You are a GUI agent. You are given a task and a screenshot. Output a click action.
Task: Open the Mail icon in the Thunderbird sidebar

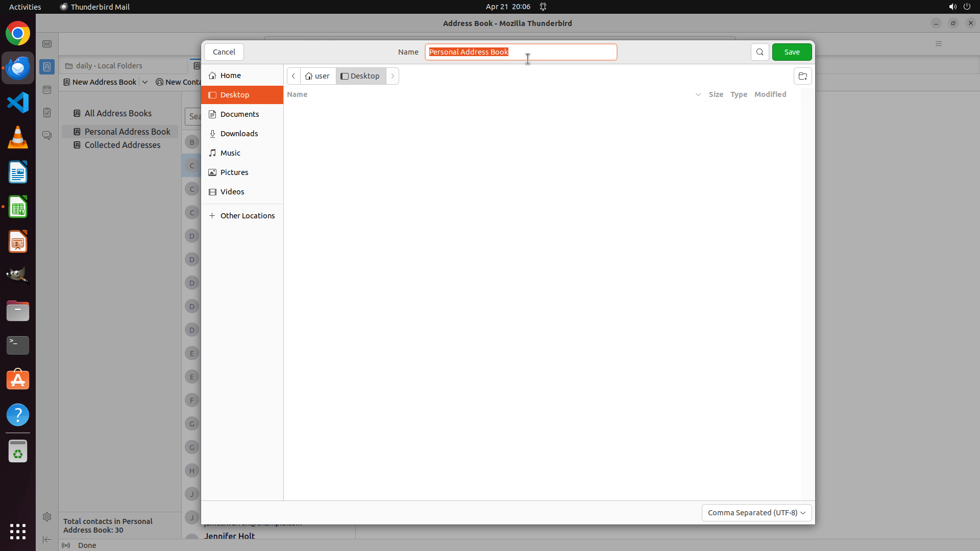coord(47,44)
